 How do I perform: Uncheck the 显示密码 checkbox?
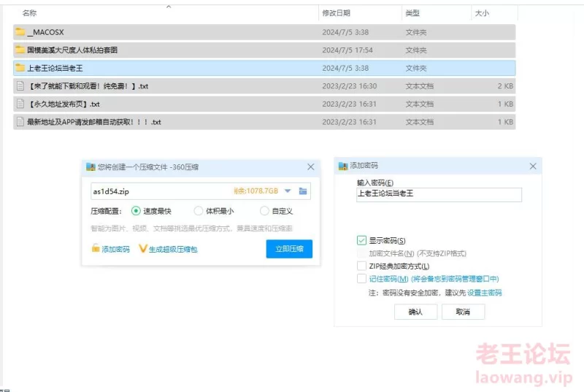click(x=361, y=240)
